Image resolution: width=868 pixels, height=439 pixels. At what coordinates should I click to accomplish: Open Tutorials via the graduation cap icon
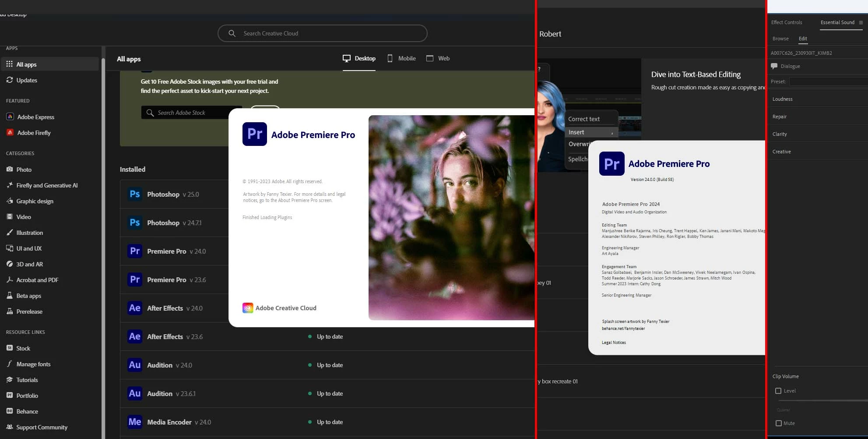point(10,379)
